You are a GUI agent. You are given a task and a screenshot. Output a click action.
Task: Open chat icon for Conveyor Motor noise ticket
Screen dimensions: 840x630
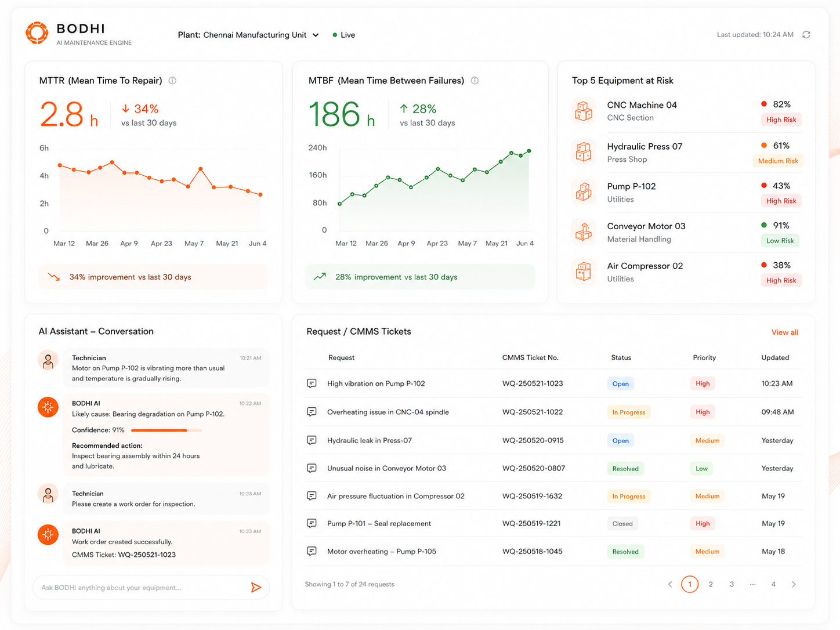click(x=312, y=468)
